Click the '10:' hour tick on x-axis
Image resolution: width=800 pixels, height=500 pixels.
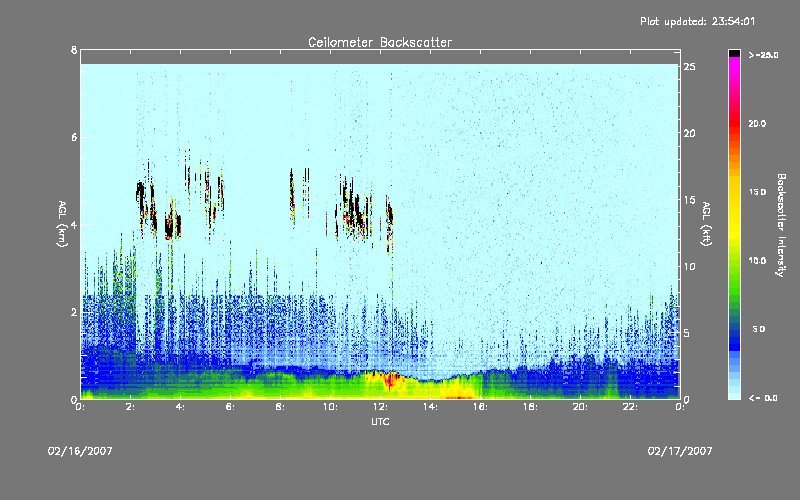pos(331,407)
